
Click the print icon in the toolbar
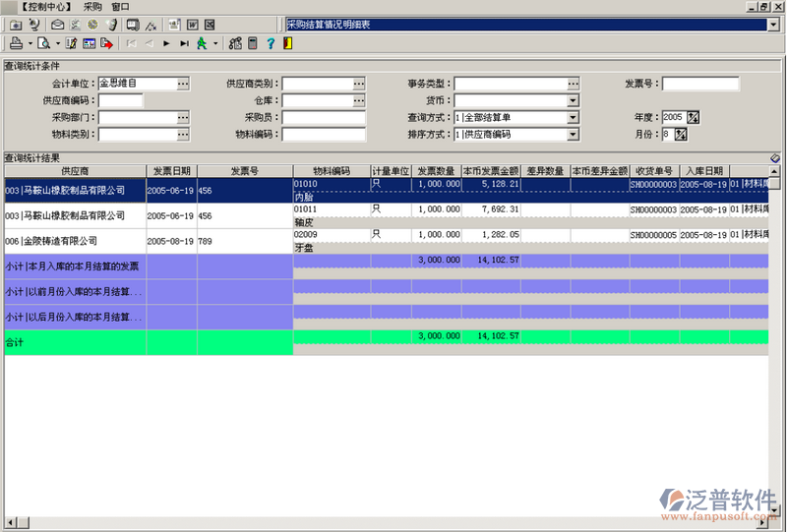tap(16, 43)
